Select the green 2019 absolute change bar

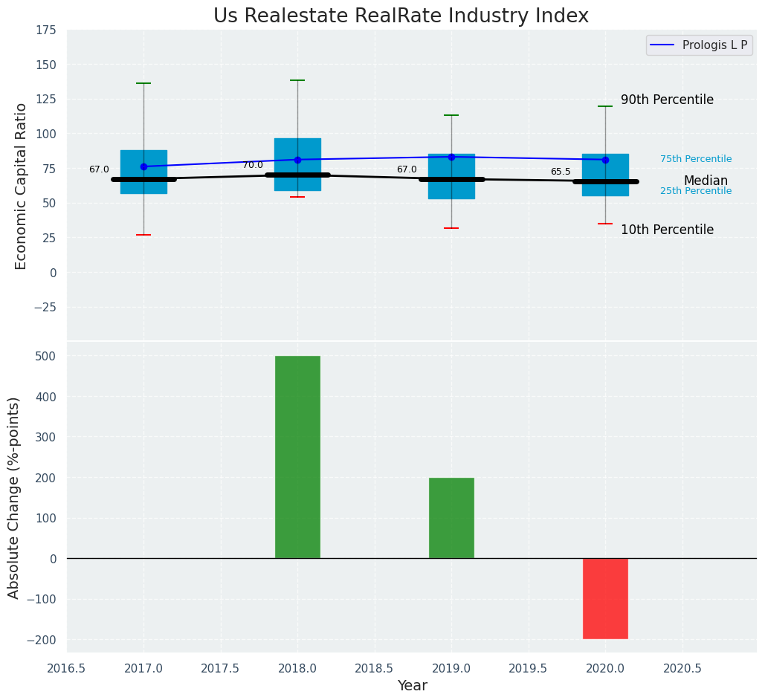[x=451, y=518]
